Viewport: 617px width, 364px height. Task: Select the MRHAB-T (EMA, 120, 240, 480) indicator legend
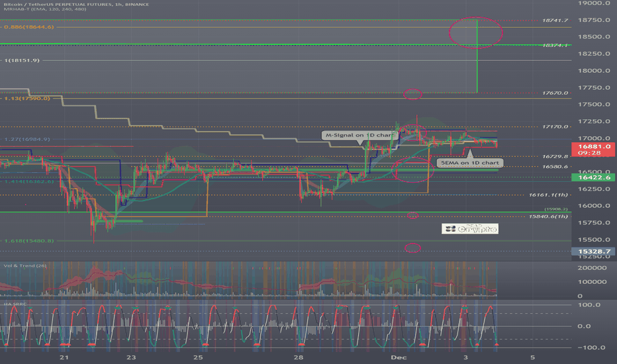(x=45, y=9)
